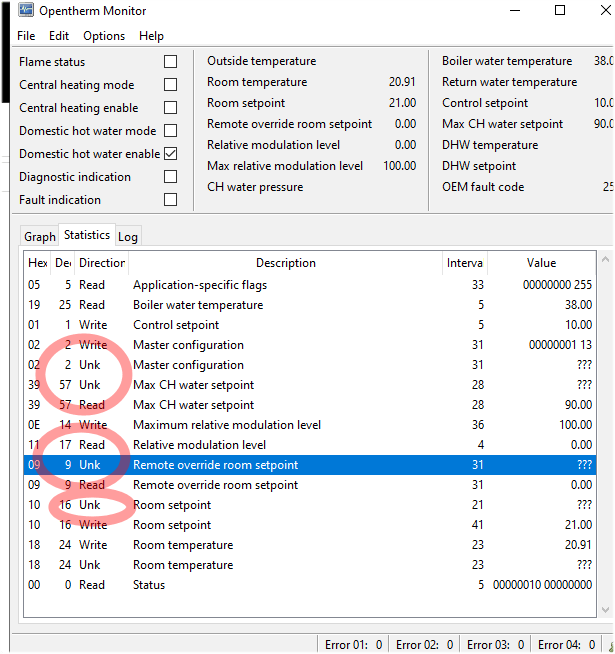The image size is (615, 654).
Task: Select the Remote override room setpoint Read row
Action: click(x=310, y=485)
